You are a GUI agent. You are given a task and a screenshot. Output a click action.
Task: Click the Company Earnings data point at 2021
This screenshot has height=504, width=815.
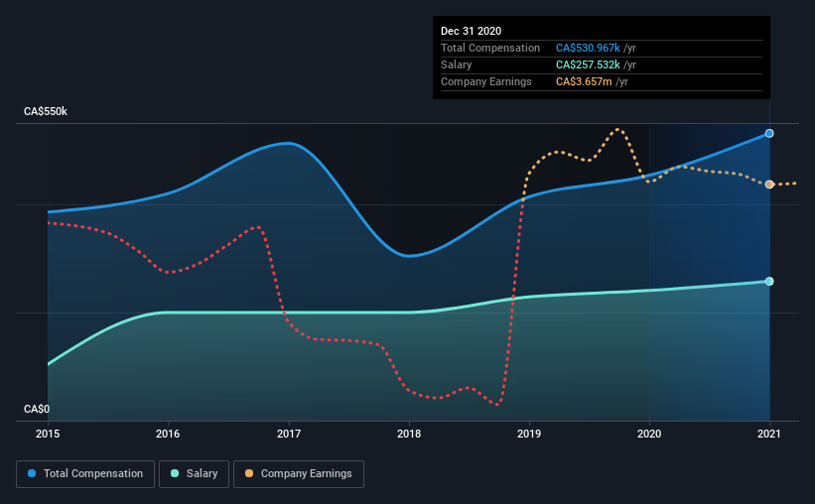point(769,185)
